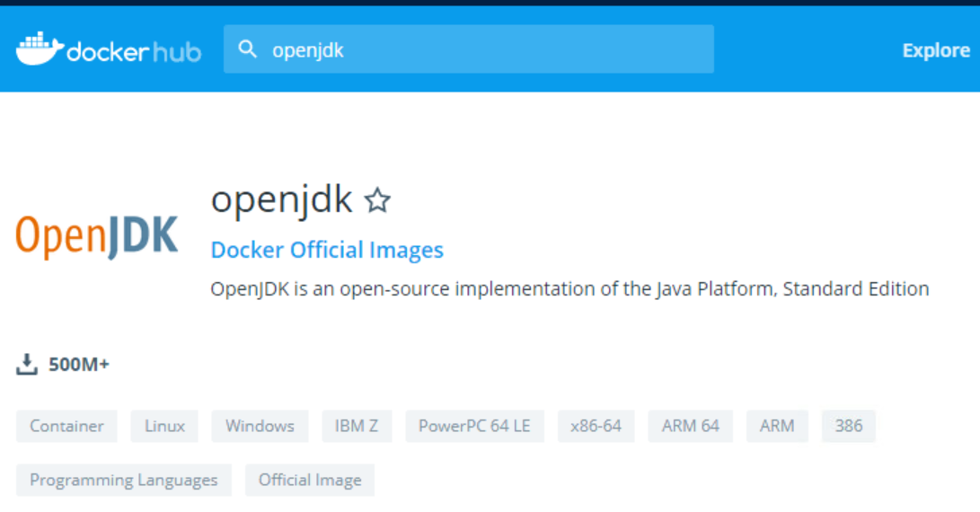Click the openjdk repository title
The width and height of the screenshot is (980, 512).
point(281,199)
